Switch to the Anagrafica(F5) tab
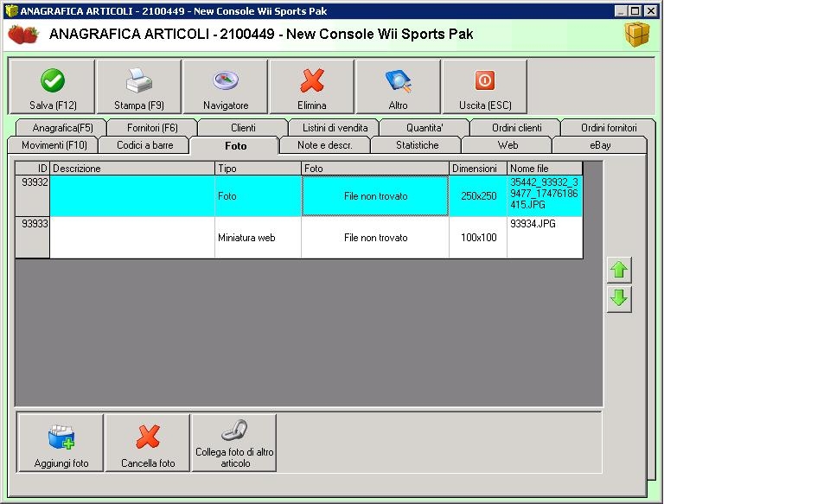Image resolution: width=830 pixels, height=504 pixels. pyautogui.click(x=62, y=128)
